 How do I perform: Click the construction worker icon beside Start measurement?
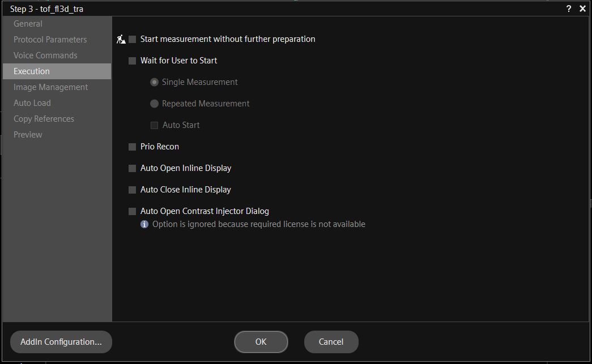(x=121, y=39)
